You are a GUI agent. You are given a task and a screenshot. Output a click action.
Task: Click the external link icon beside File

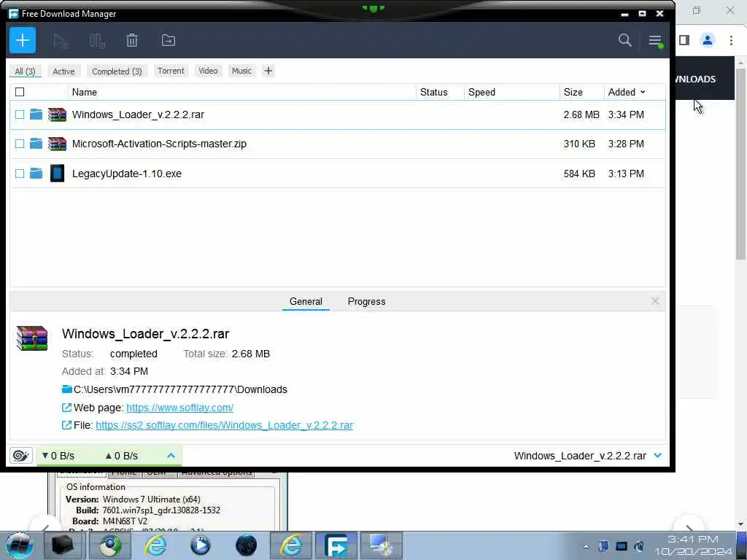point(66,425)
